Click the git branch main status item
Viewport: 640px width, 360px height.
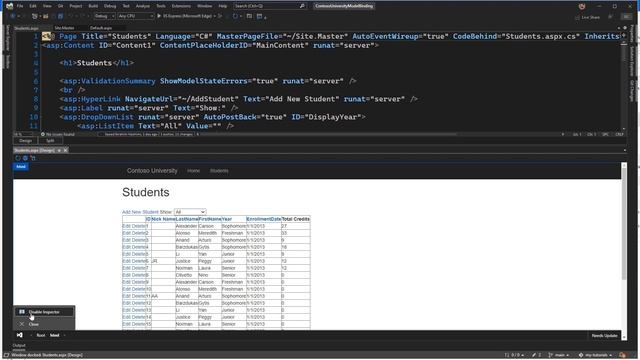(559, 355)
